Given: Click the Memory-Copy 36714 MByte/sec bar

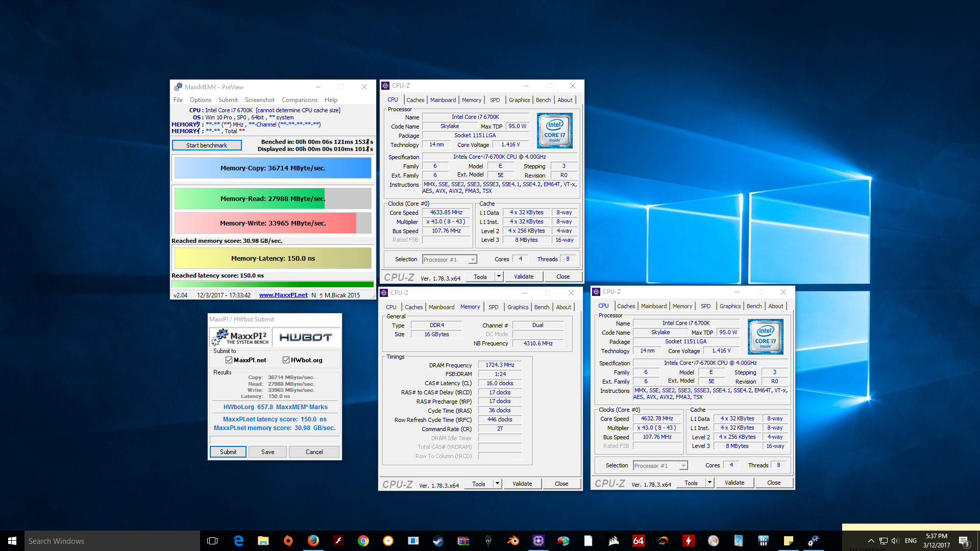Looking at the screenshot, I should coord(273,168).
